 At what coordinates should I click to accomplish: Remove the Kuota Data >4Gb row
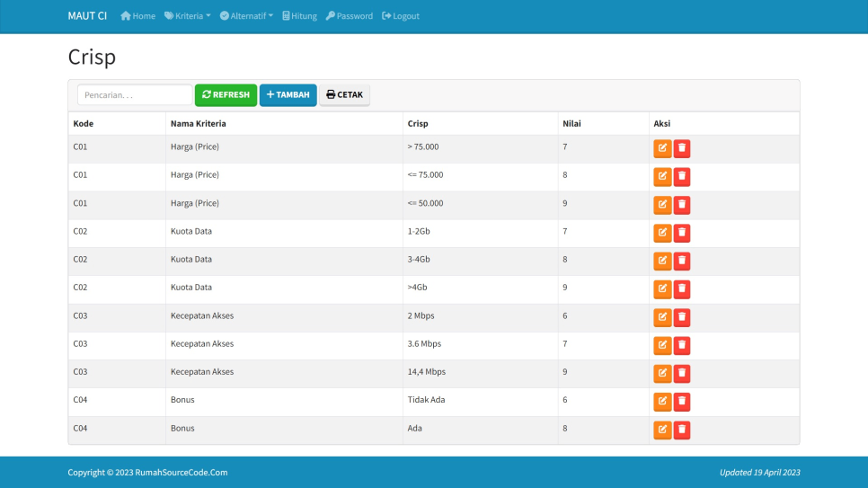(x=682, y=289)
